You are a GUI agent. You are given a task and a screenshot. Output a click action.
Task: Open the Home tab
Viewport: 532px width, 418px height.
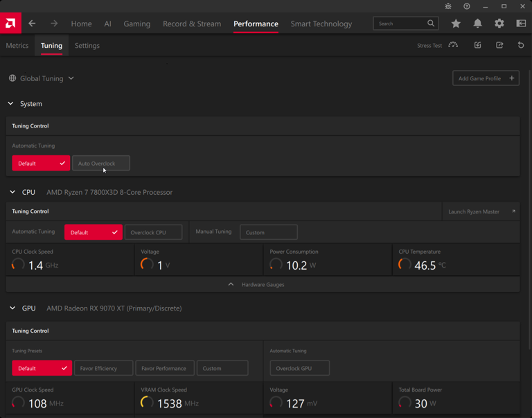click(82, 24)
